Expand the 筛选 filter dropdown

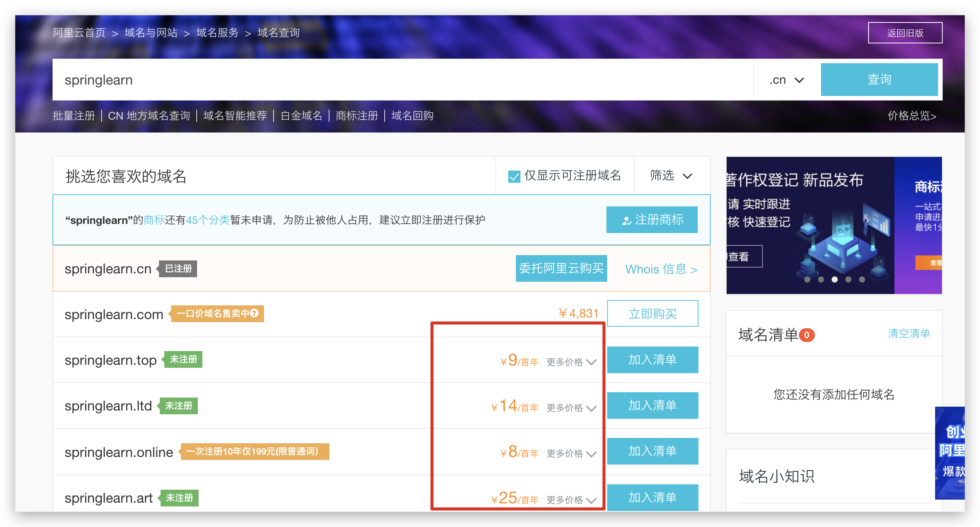pos(671,176)
